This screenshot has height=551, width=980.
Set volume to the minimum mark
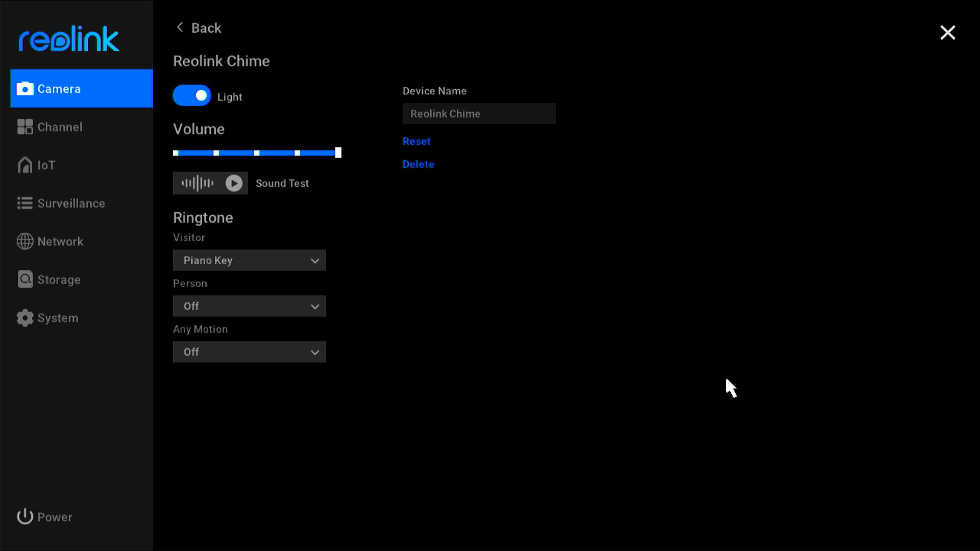pos(176,153)
